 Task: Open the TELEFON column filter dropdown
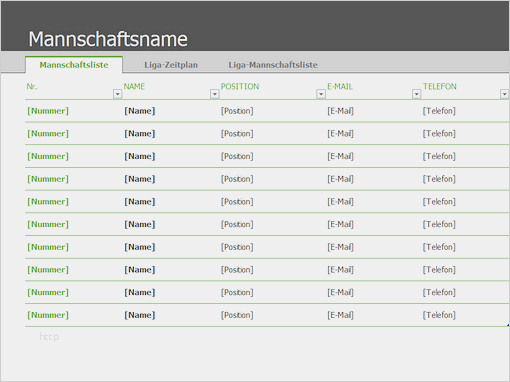click(x=504, y=94)
